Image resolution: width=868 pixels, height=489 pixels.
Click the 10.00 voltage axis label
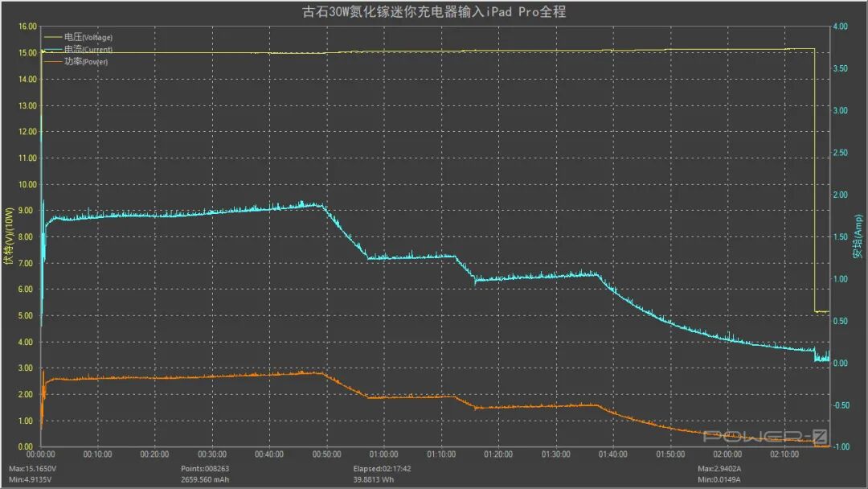(27, 184)
